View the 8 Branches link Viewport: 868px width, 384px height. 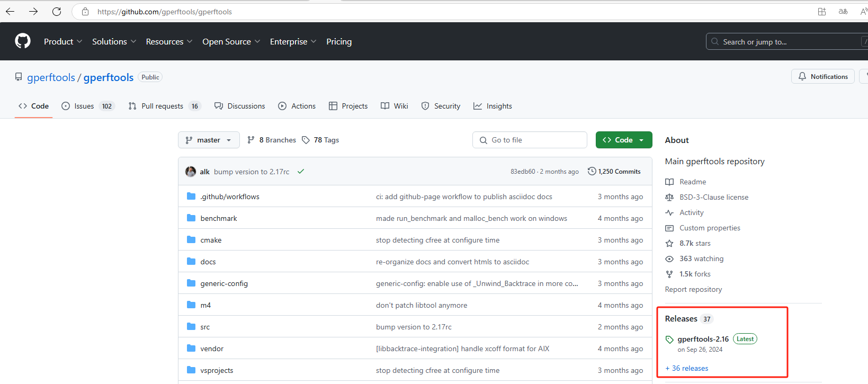point(272,140)
